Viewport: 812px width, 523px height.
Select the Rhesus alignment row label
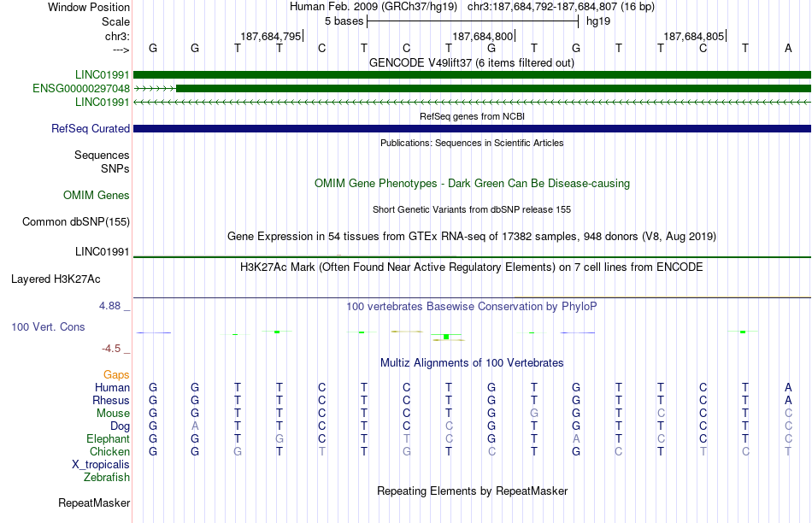(111, 401)
